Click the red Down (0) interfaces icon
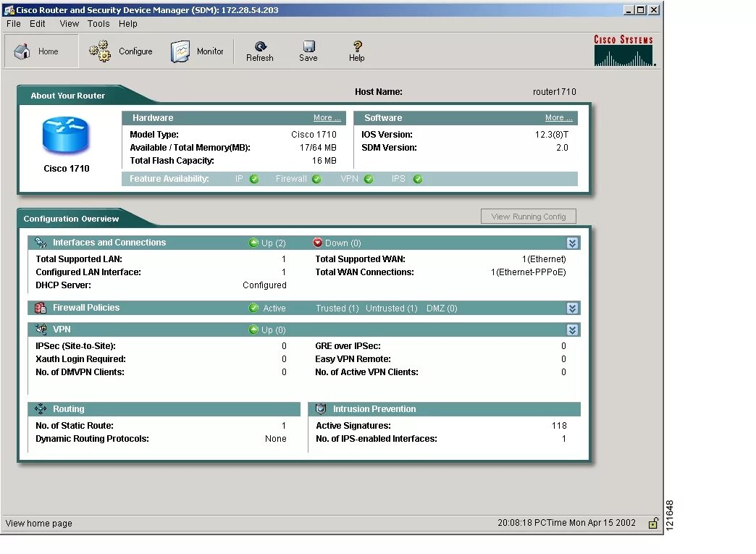Image resolution: width=756 pixels, height=554 pixels. (317, 243)
